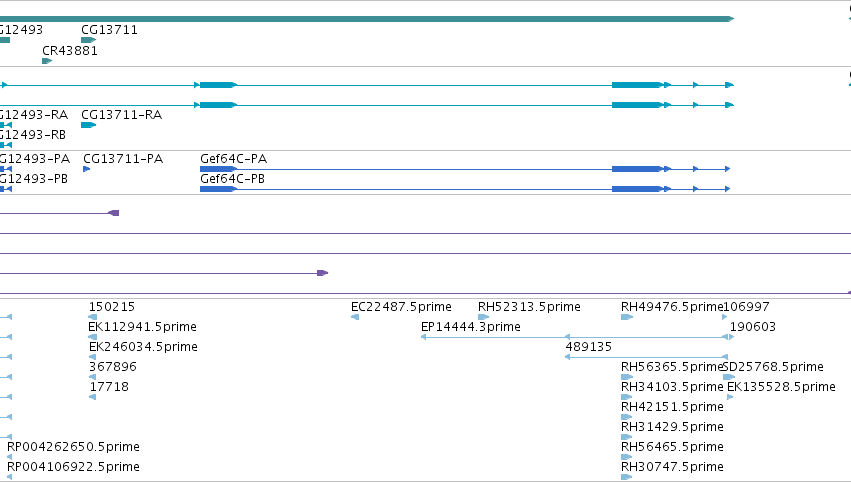Click the CG13711-RA transcript arrow glyph
The height and width of the screenshot is (482, 851).
point(88,125)
